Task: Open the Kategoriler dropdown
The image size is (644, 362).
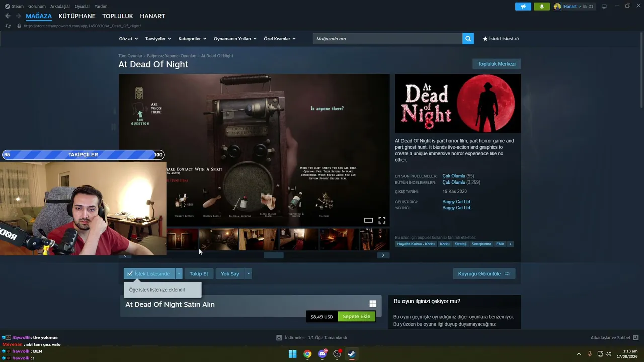Action: [192, 39]
